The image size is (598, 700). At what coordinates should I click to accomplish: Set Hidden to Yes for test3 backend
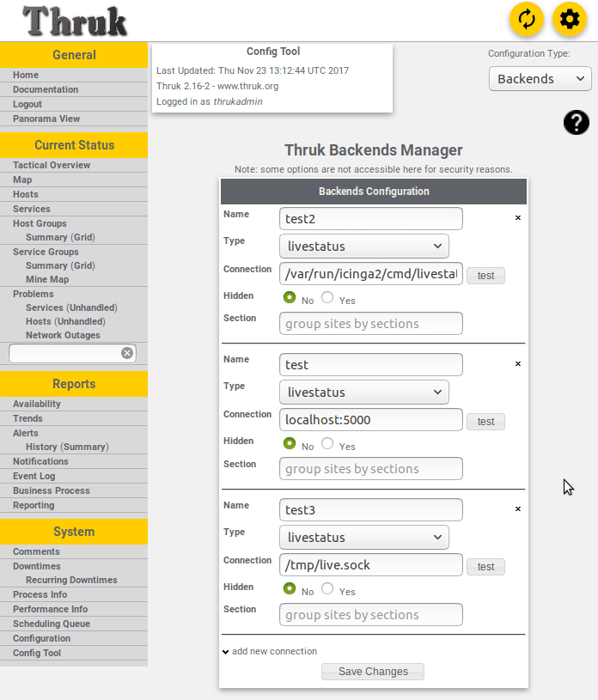327,588
